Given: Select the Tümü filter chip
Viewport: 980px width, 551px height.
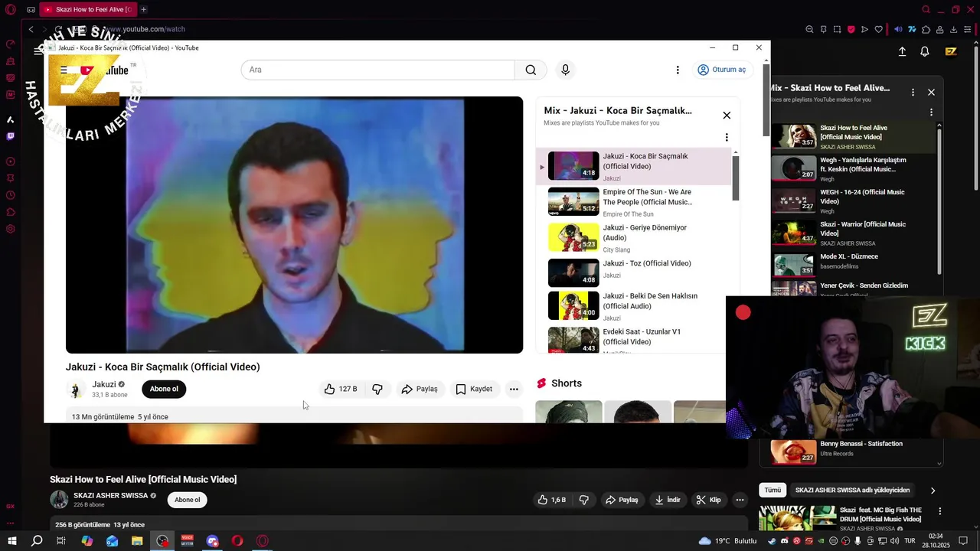Looking at the screenshot, I should point(773,490).
